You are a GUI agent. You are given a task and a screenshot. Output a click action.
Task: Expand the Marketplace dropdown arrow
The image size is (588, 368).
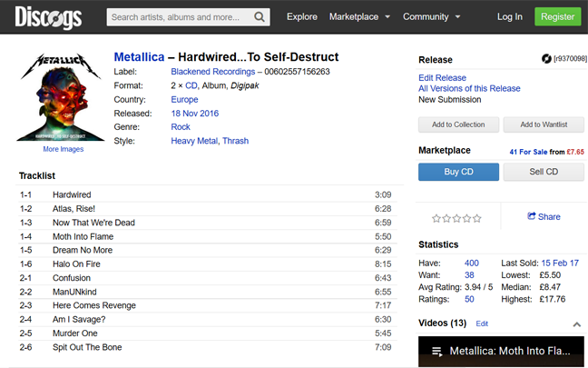point(387,17)
